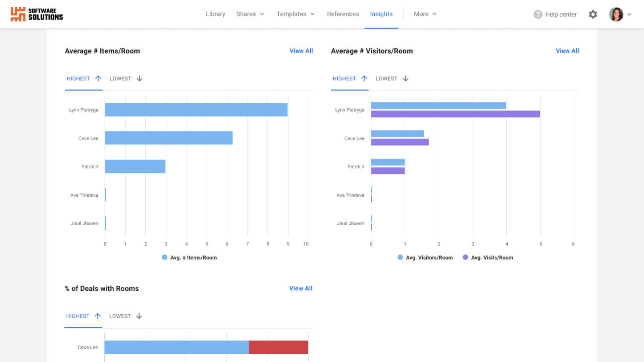Click View All on Average Visitors/Room chart
644x362 pixels.
click(567, 51)
